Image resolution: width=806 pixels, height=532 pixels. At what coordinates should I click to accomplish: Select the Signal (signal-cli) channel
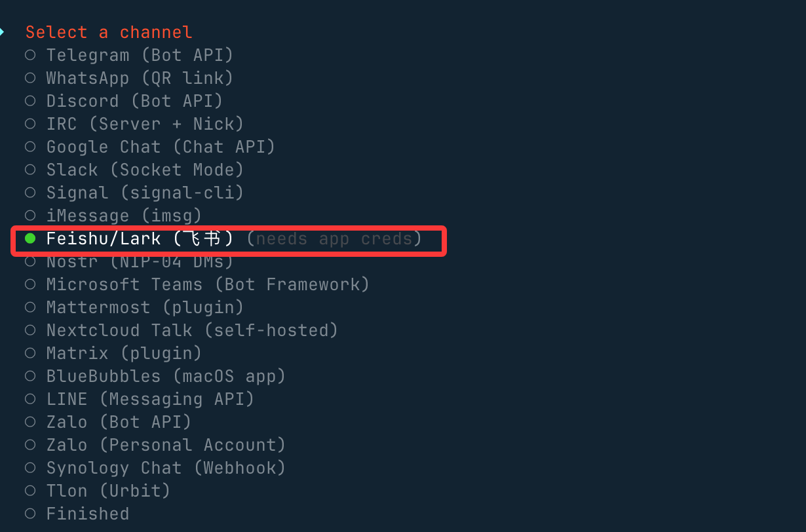30,193
